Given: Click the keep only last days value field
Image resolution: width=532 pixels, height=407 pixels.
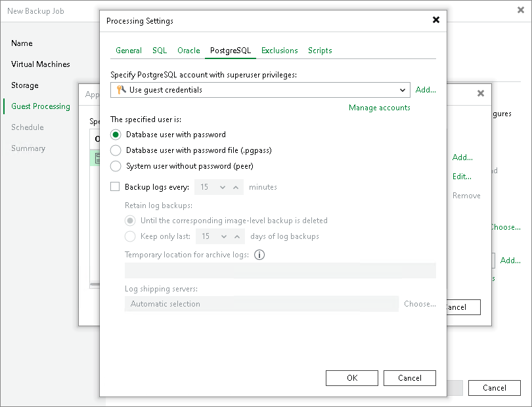Looking at the screenshot, I should tap(207, 236).
